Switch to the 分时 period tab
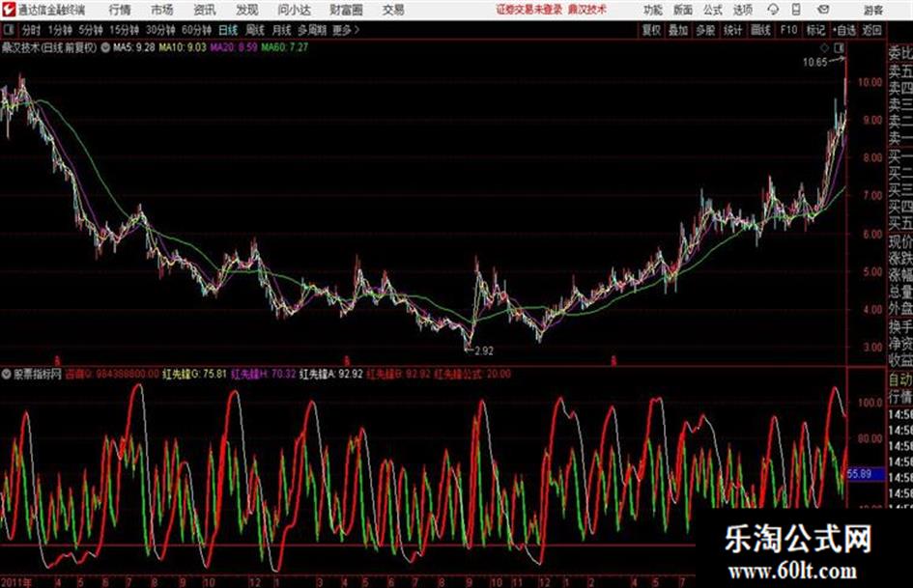 31,30
